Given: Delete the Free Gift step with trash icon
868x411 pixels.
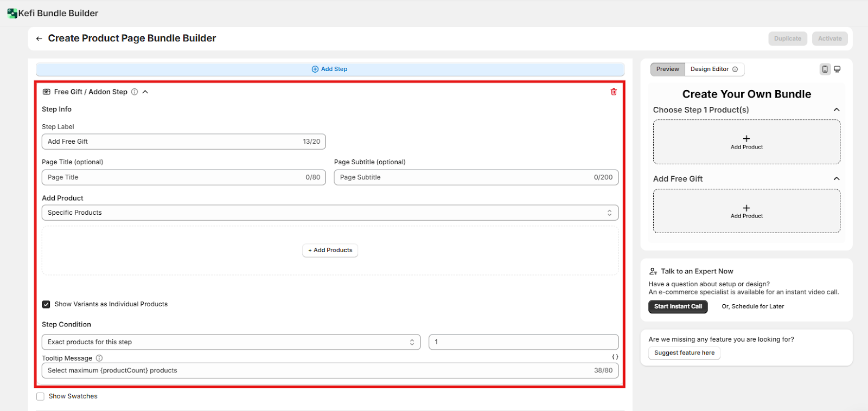Looking at the screenshot, I should [614, 92].
